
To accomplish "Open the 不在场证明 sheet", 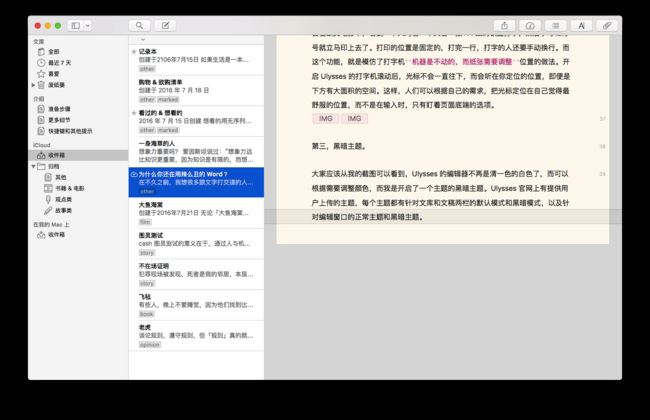I will (x=196, y=274).
